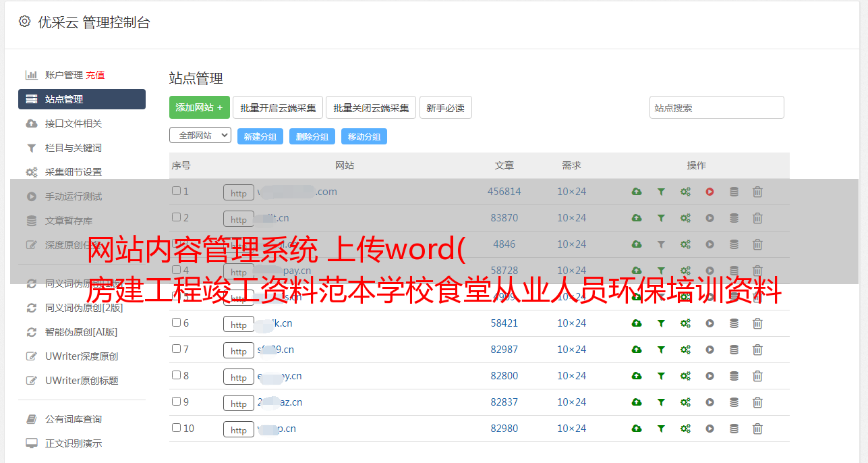Click trash icon in the 82987 row
This screenshot has width=868, height=463.
click(757, 350)
